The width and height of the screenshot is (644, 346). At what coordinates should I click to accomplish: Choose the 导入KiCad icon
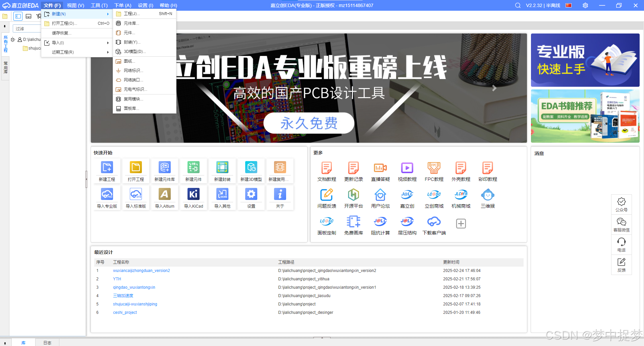[194, 194]
